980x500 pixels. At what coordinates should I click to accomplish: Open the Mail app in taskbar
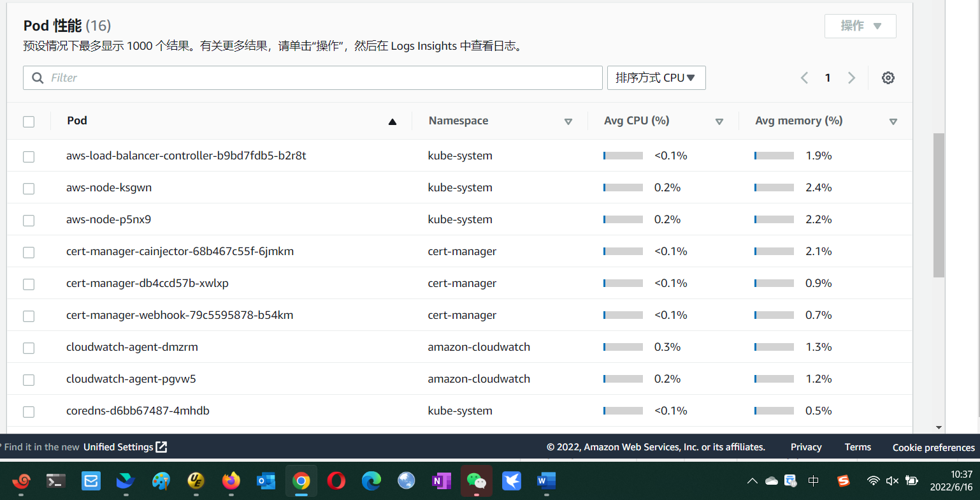coord(91,481)
